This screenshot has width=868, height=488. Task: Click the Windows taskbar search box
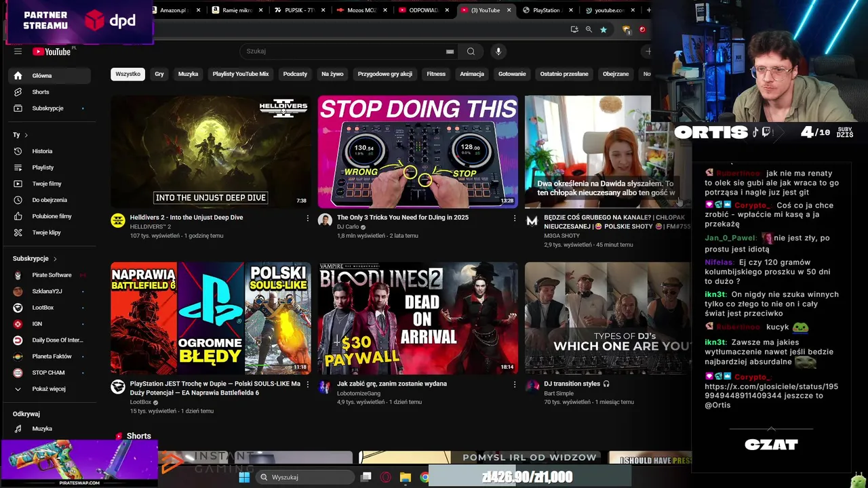tap(305, 477)
